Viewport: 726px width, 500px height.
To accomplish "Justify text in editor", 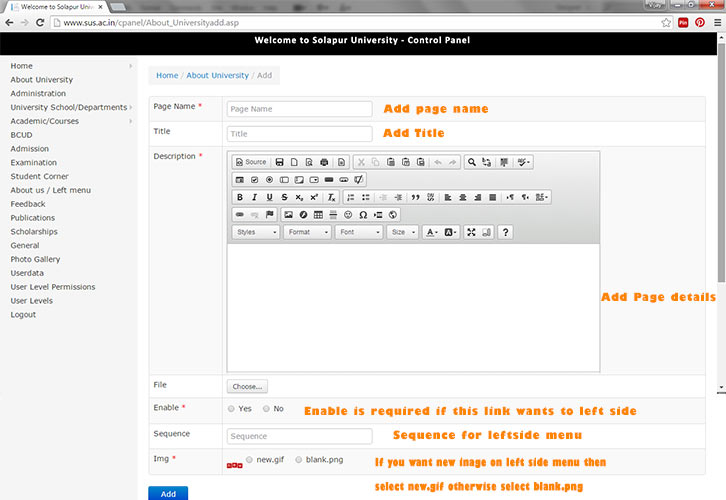I will [x=493, y=197].
